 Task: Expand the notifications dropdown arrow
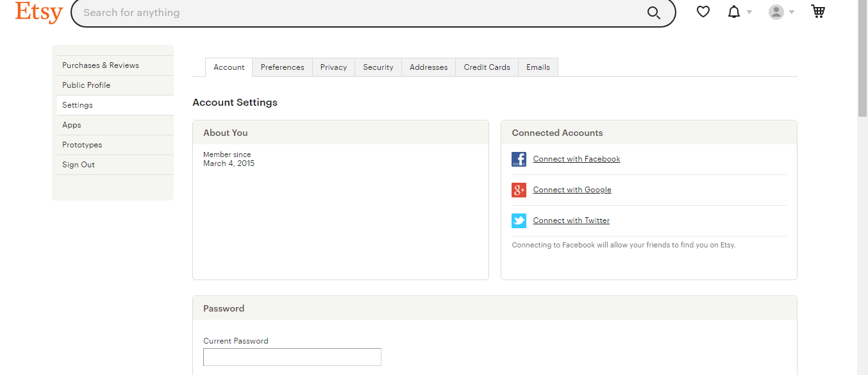pyautogui.click(x=749, y=12)
